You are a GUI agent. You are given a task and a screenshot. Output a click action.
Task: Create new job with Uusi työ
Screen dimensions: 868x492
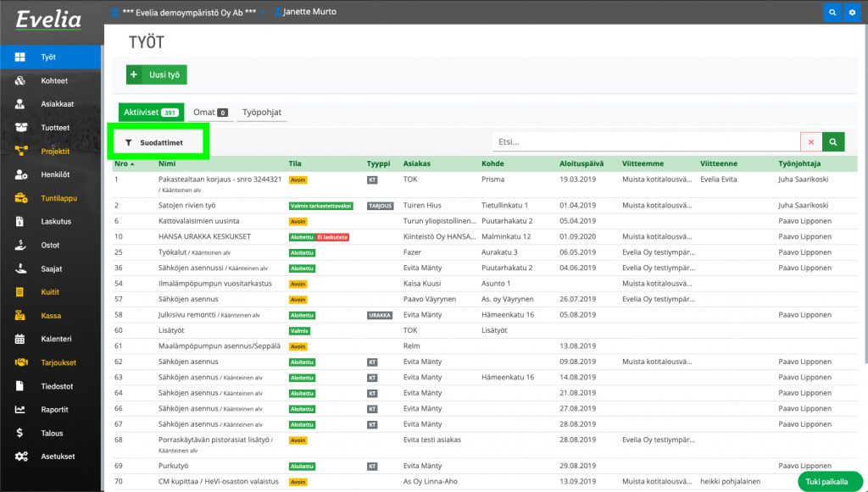[157, 75]
